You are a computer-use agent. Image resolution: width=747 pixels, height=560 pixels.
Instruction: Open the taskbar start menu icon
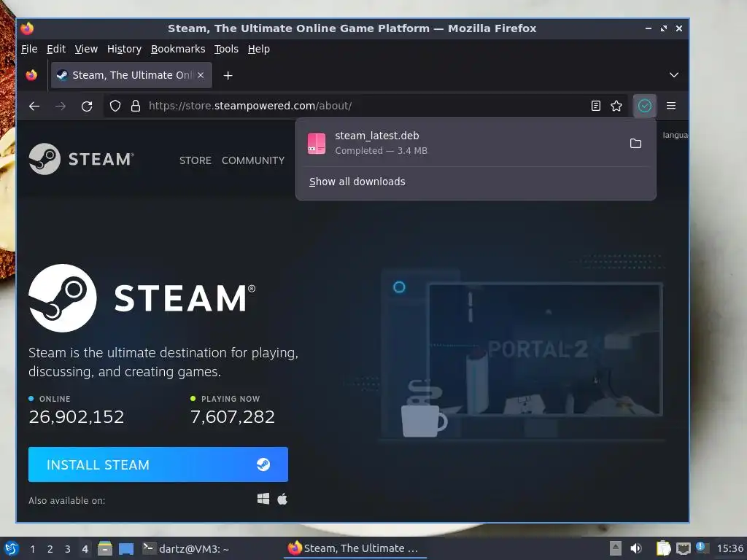[12, 548]
